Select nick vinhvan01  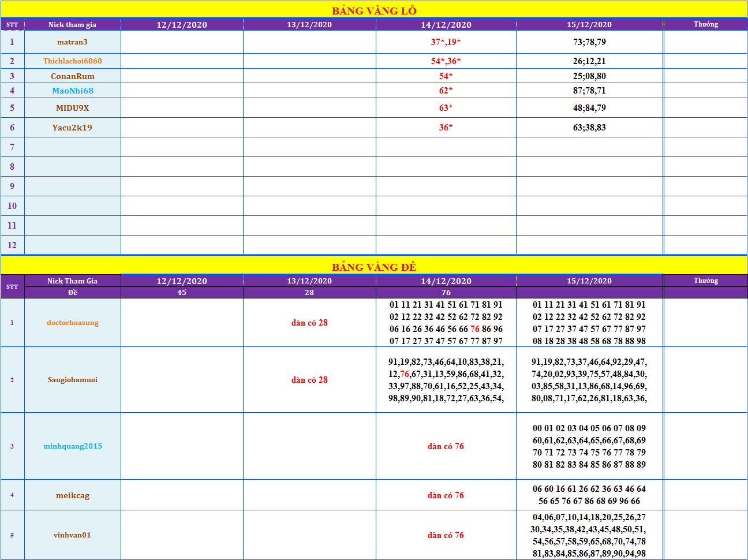click(x=72, y=535)
